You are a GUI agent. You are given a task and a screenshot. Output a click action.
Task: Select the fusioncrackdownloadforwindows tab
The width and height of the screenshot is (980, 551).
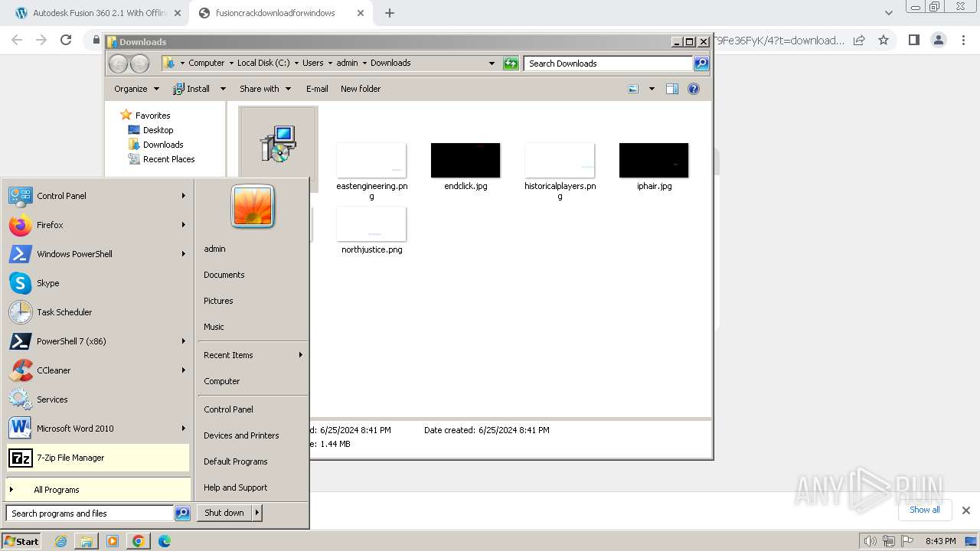click(282, 13)
